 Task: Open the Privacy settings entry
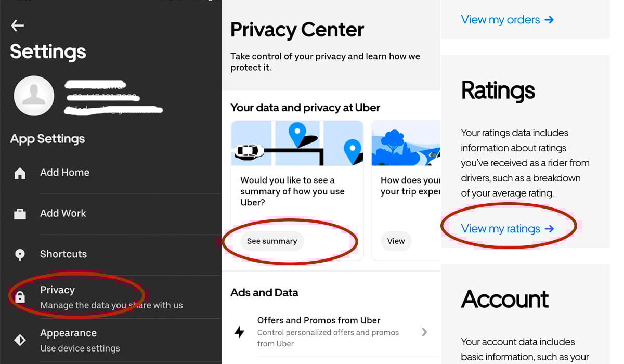click(x=111, y=297)
